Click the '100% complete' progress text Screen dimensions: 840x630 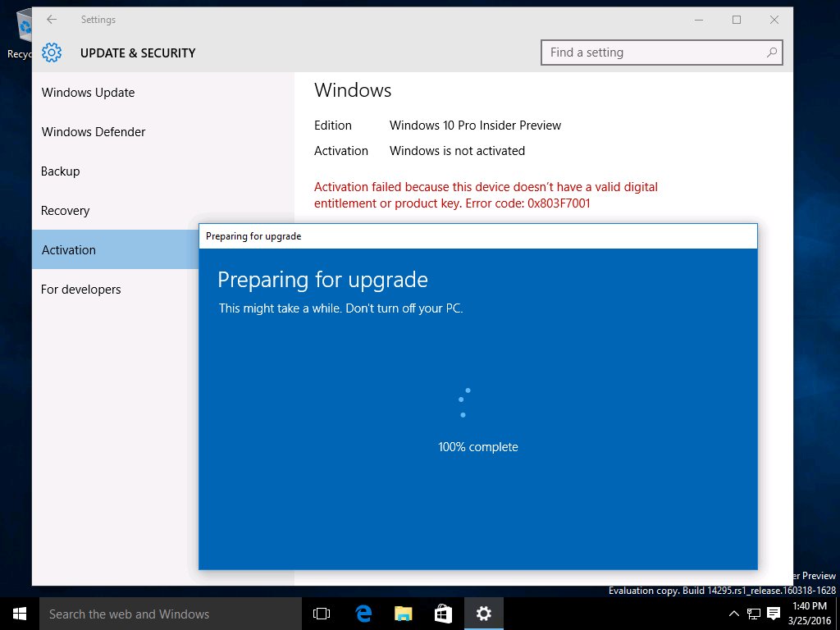point(478,447)
